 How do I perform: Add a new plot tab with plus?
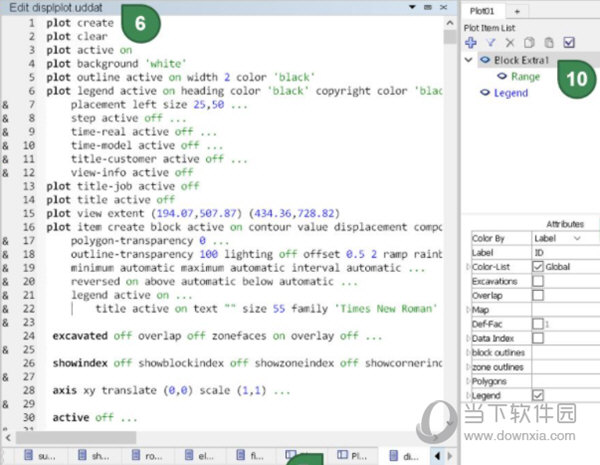pos(517,11)
